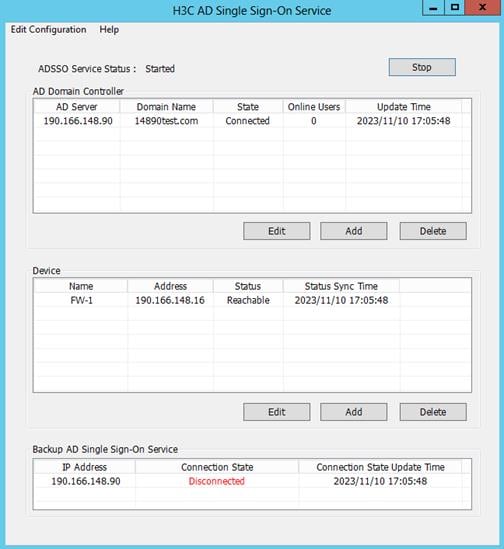
Task: Click Edit under the Device list
Action: (277, 412)
